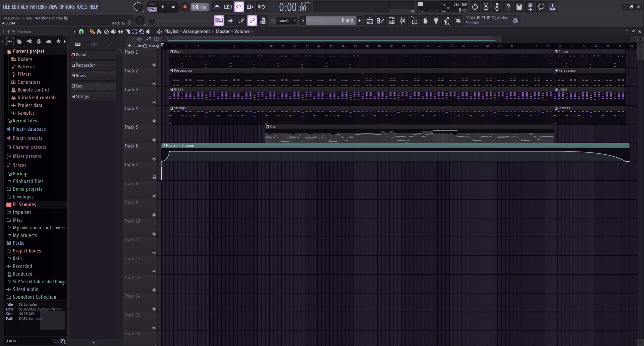
Task: Open audio editor scissors icon
Action: click(x=486, y=7)
